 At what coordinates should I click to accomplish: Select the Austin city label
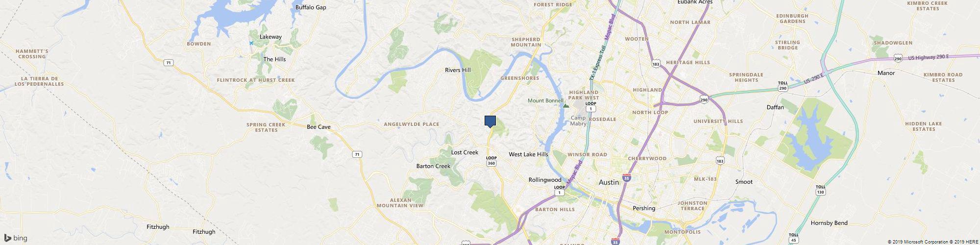(609, 182)
